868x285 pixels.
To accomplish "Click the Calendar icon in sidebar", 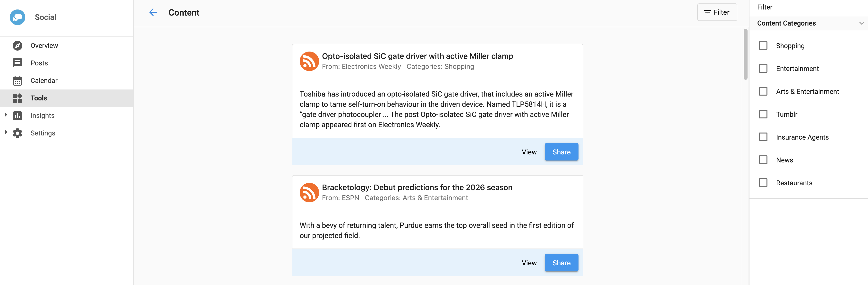I will pos(17,80).
